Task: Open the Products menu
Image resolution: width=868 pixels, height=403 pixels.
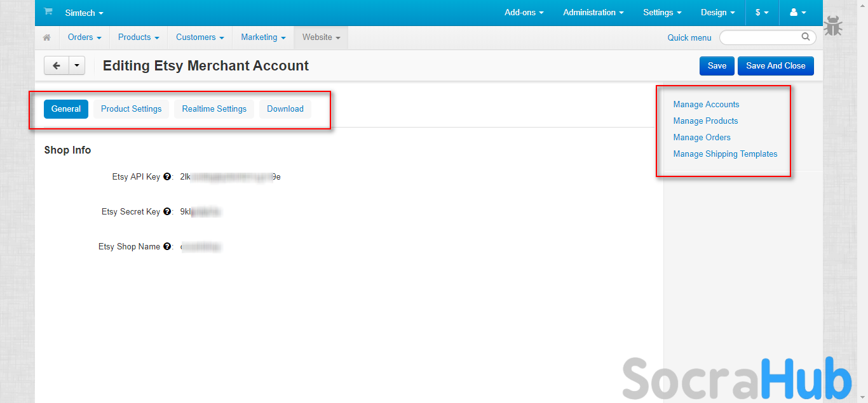Action: tap(139, 37)
